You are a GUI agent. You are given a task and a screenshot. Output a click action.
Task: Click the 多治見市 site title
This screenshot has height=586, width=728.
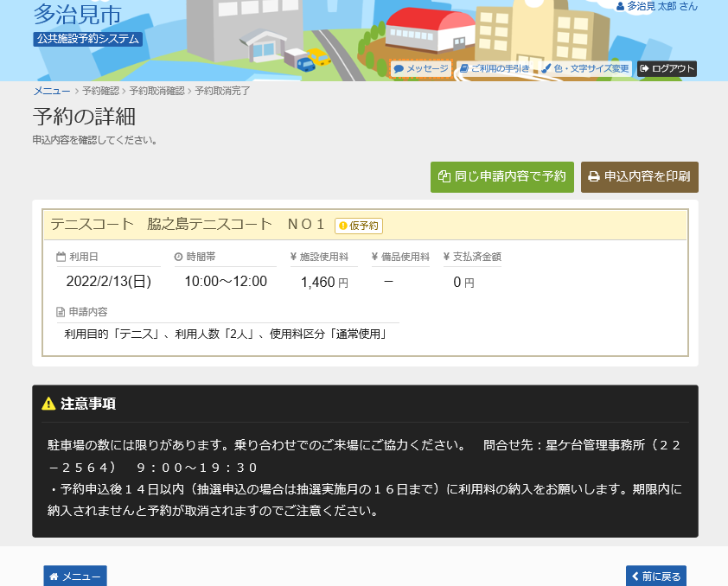point(77,14)
